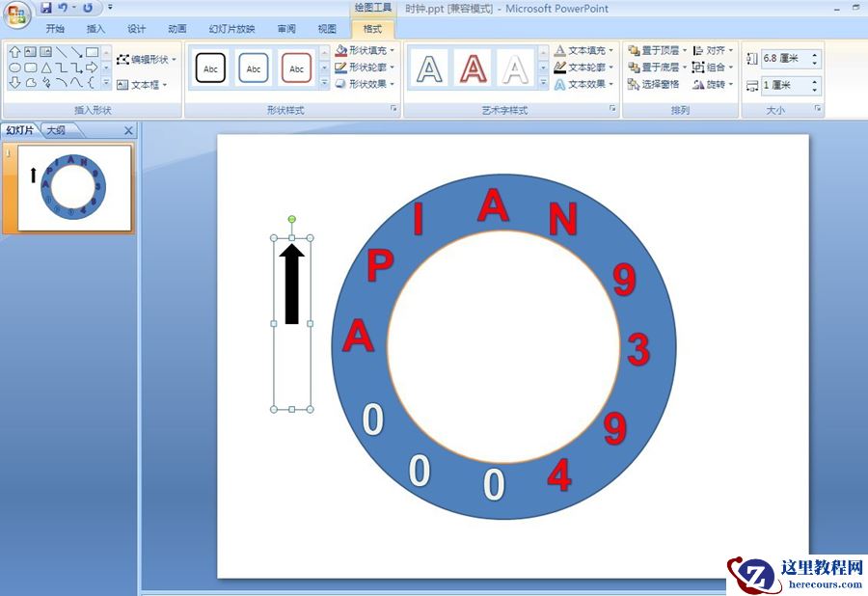Apply the white WordArt A style
This screenshot has height=596, width=868.
coord(515,68)
